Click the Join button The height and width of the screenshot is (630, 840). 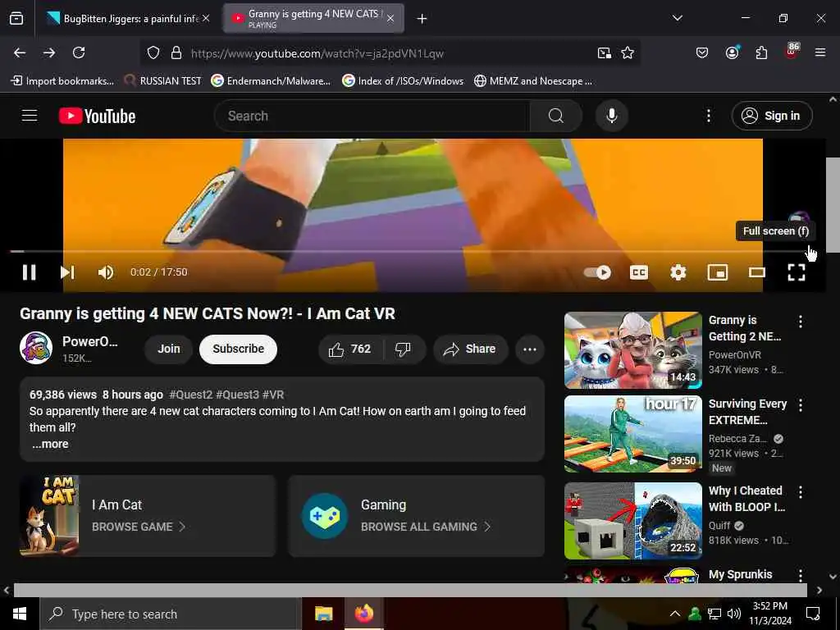click(169, 349)
